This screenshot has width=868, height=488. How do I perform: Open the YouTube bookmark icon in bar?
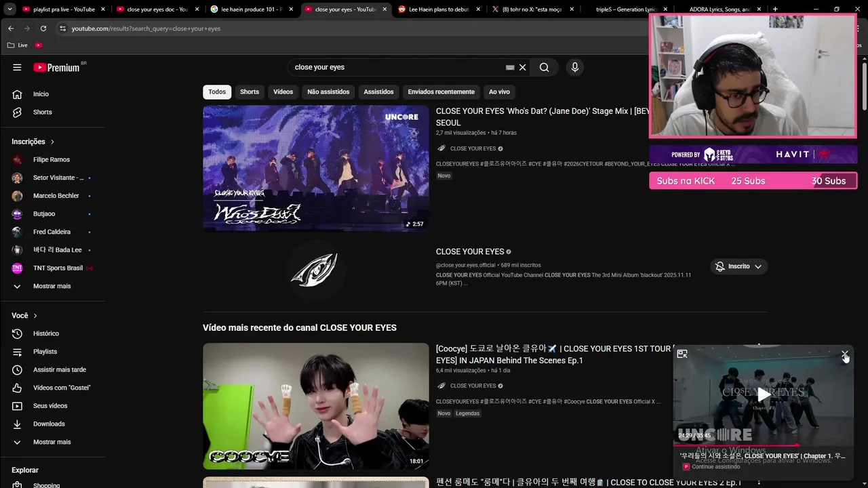tap(39, 45)
